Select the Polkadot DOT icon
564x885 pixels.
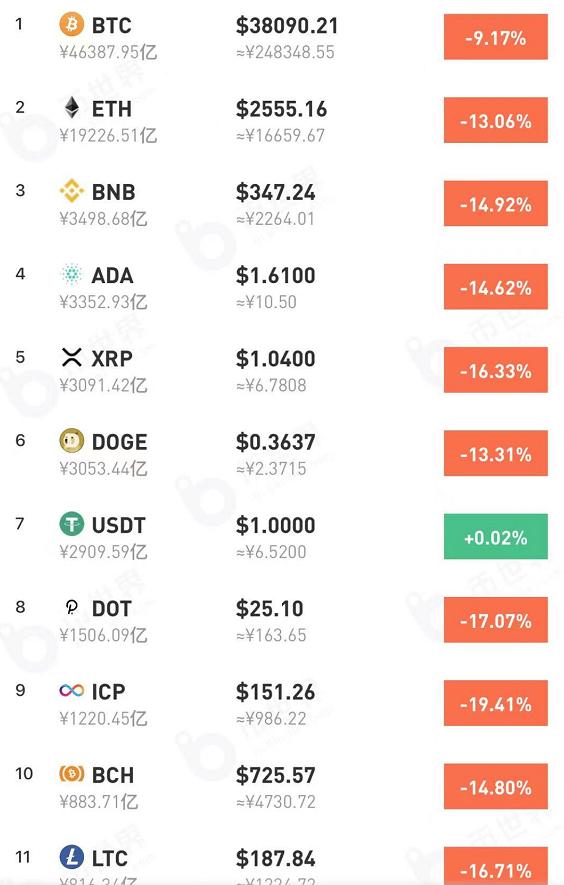(72, 607)
